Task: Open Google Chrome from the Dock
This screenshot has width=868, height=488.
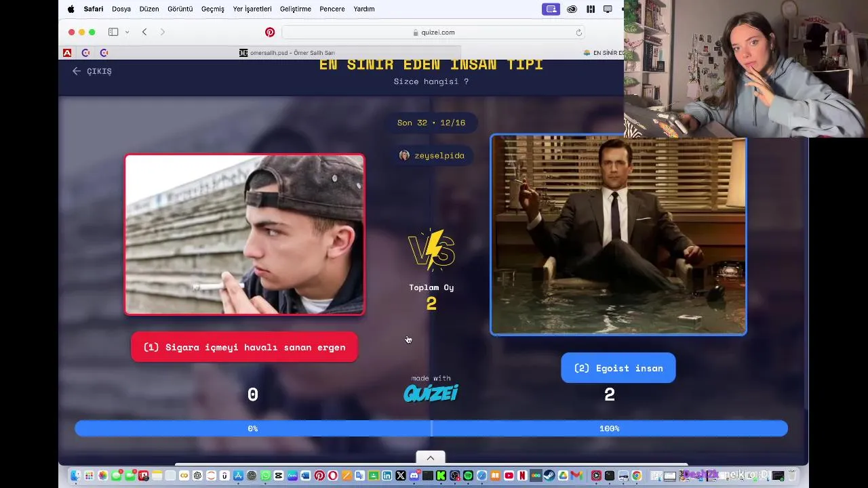Action: 637,476
